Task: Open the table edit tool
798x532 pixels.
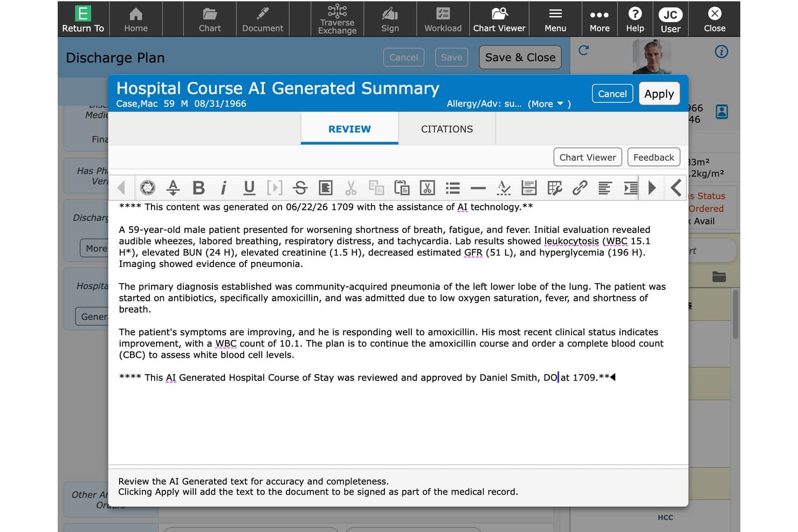Action: (554, 188)
